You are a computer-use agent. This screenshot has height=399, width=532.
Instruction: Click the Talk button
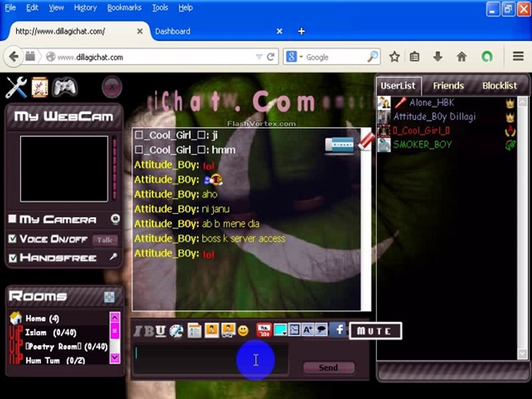105,240
